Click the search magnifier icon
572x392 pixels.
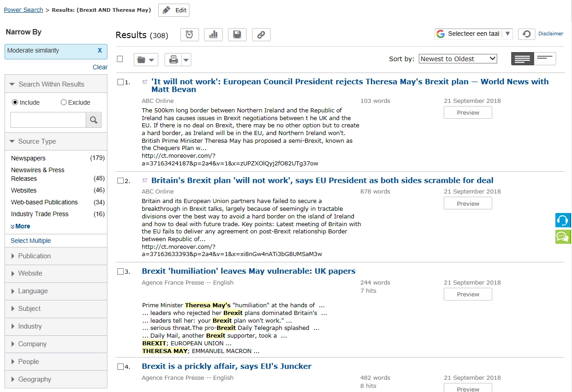(x=94, y=120)
